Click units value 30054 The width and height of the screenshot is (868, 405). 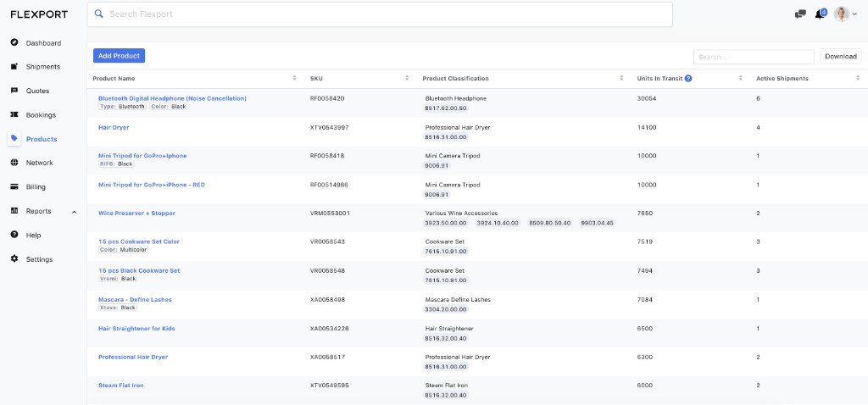[x=647, y=98]
